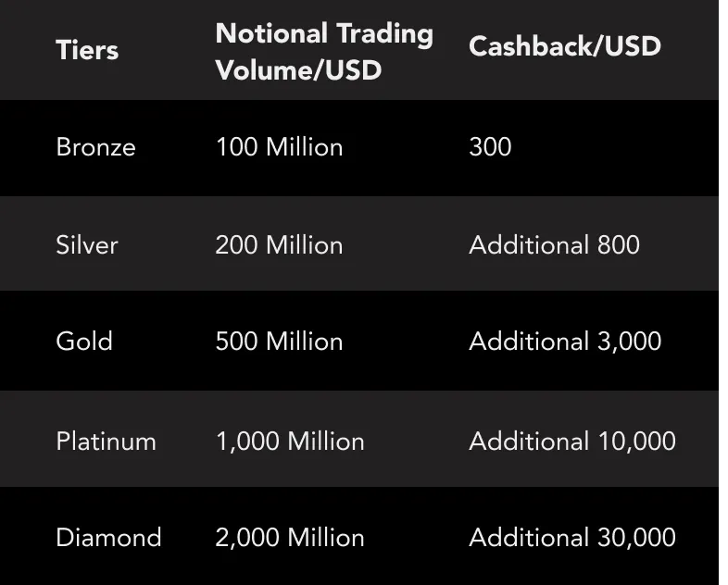This screenshot has width=728, height=585.
Task: Select the Notional Trading Volume/USD header
Action: [x=324, y=52]
